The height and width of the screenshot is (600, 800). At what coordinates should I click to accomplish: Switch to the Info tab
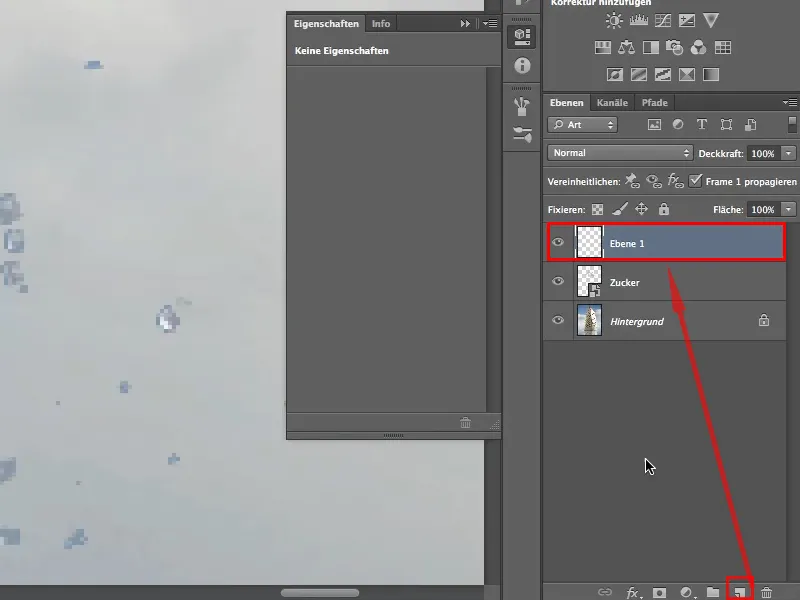pyautogui.click(x=381, y=23)
